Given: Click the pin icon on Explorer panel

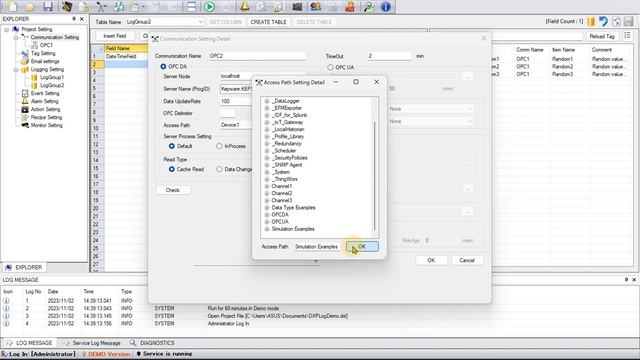Looking at the screenshot, I should click(x=74, y=19).
